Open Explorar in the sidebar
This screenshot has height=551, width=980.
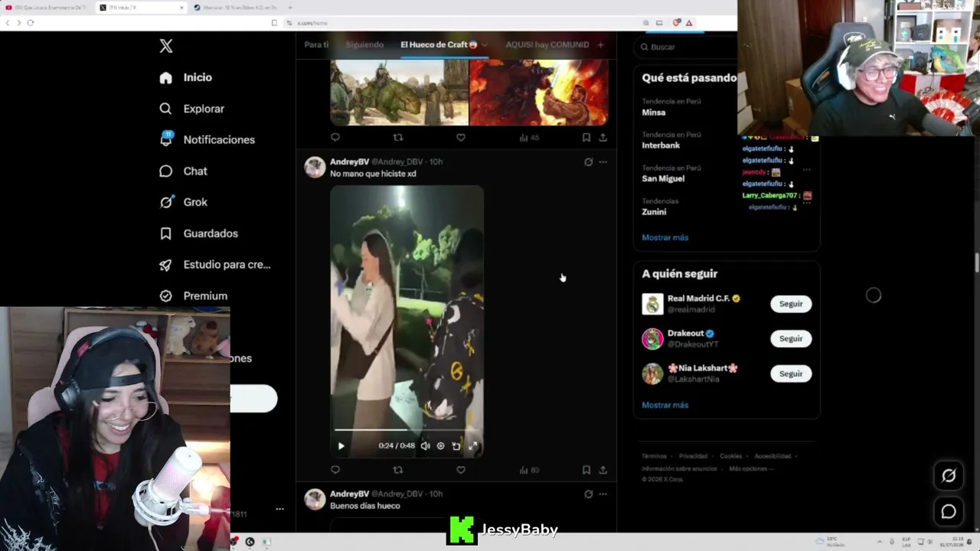click(191, 109)
